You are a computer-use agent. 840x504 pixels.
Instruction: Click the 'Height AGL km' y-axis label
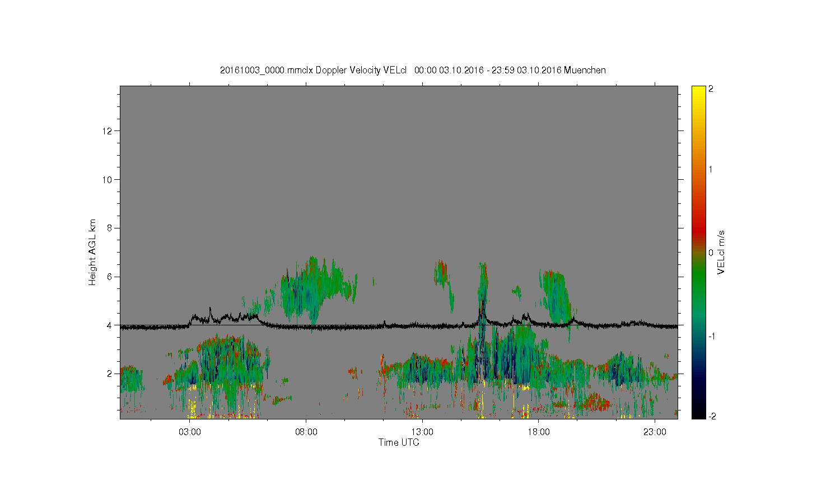click(x=93, y=252)
